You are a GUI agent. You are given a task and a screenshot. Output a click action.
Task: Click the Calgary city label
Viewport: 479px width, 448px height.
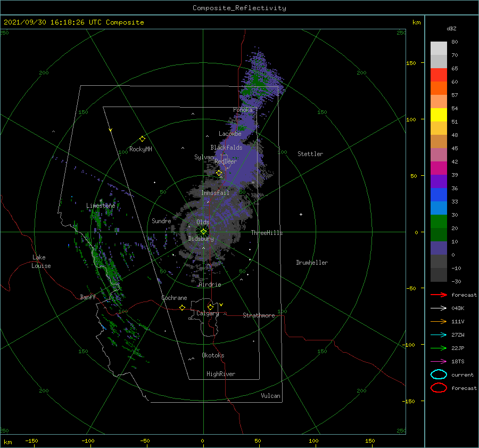[208, 313]
